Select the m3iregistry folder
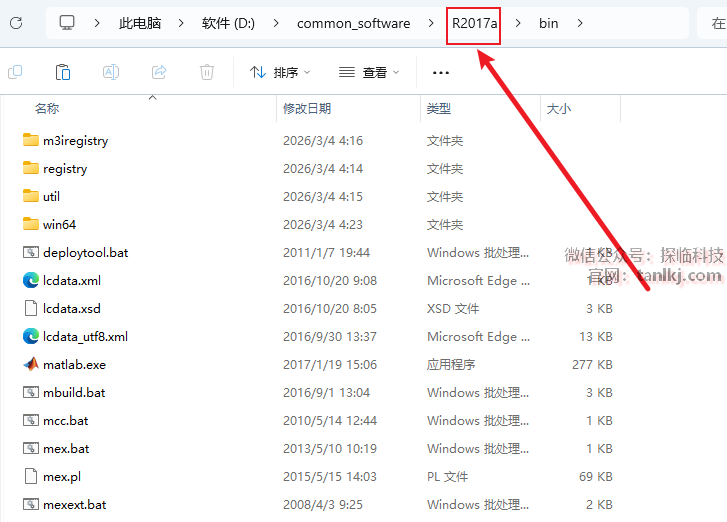The width and height of the screenshot is (727, 522). pos(75,141)
